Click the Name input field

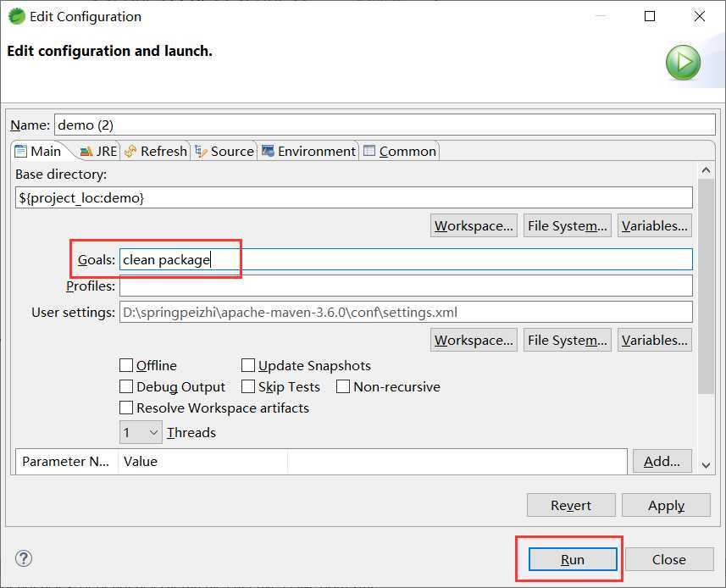(385, 125)
